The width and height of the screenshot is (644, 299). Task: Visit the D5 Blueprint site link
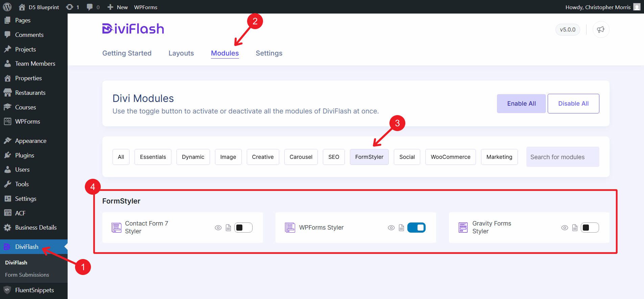(39, 7)
